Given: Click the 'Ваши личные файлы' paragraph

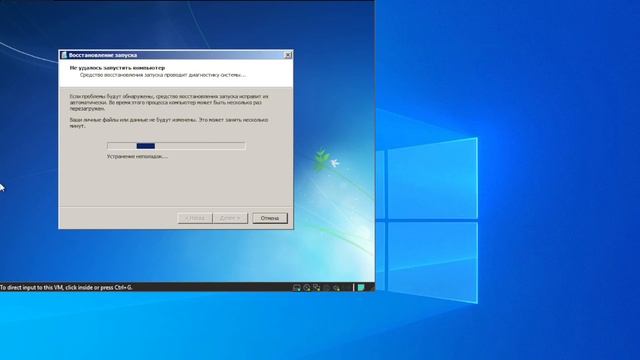Looking at the screenshot, I should [x=169, y=123].
